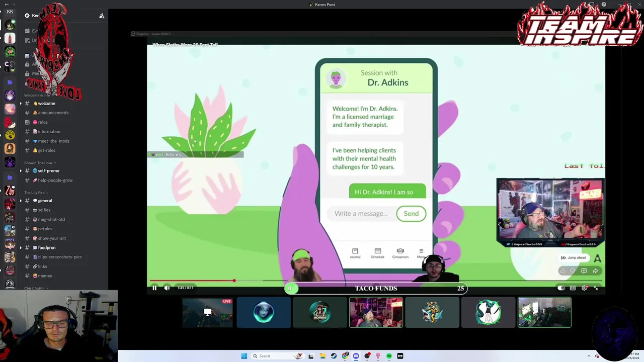Open the Groupinars tab in therapy app
644x362 pixels.
click(x=400, y=253)
